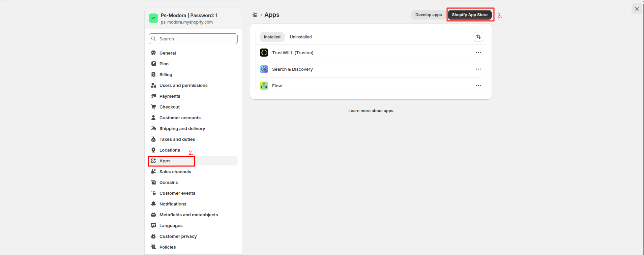Click the Flow app name
This screenshot has width=644, height=255.
277,86
